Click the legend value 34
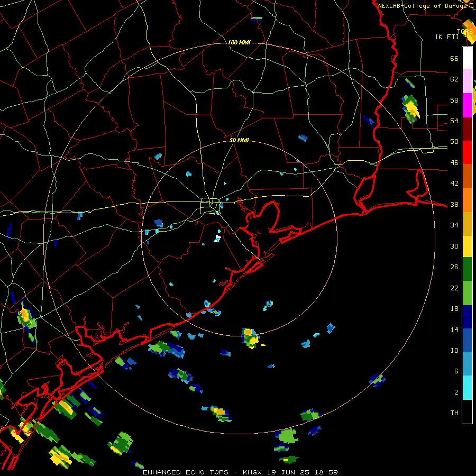This screenshot has height=476, width=476. (454, 225)
